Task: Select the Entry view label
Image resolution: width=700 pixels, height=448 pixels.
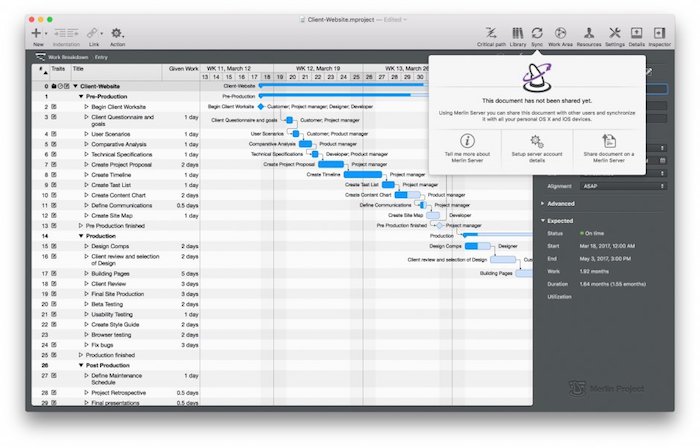Action: tap(101, 57)
